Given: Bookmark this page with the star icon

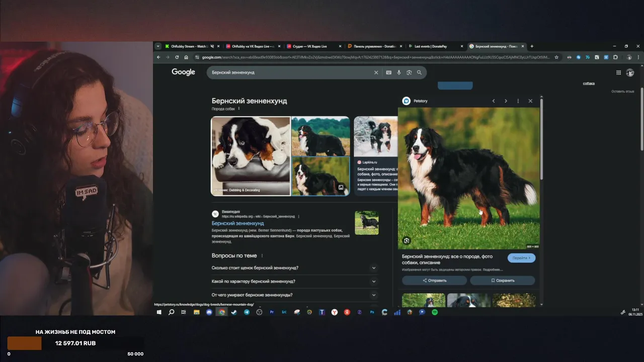Looking at the screenshot, I should point(556,57).
